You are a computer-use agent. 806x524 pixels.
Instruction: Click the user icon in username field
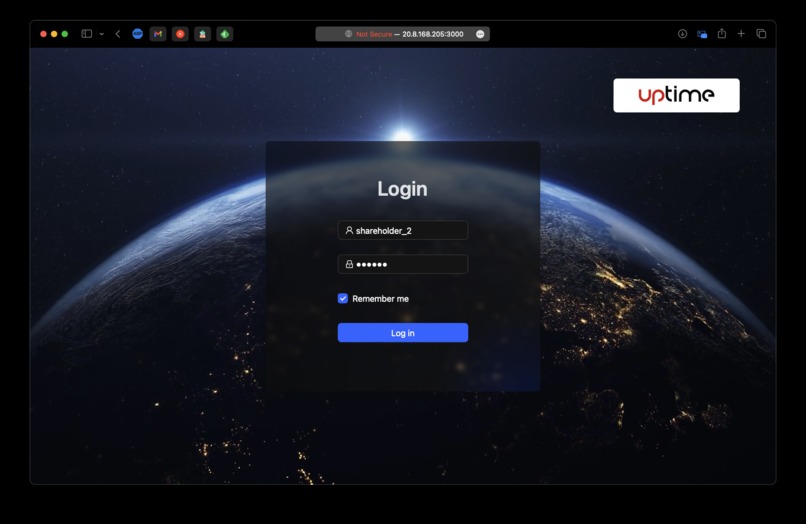coord(349,230)
